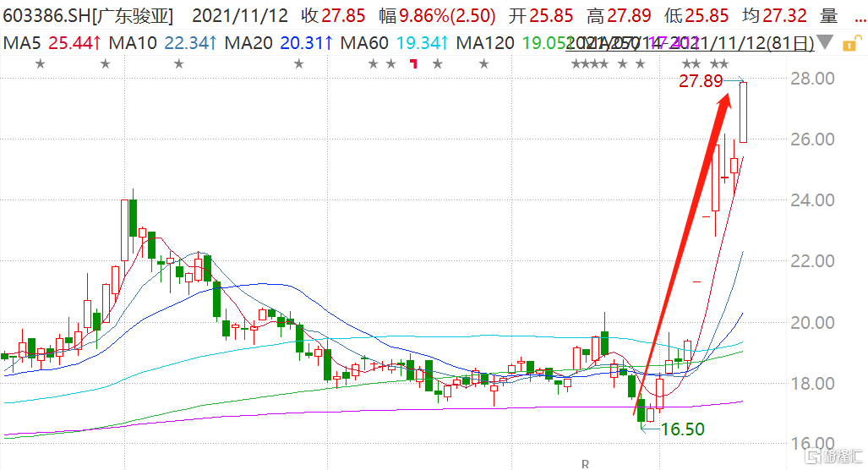This screenshot has width=868, height=470.
Task: Click the latest tall red candlestick at 27.89
Action: tap(743, 112)
